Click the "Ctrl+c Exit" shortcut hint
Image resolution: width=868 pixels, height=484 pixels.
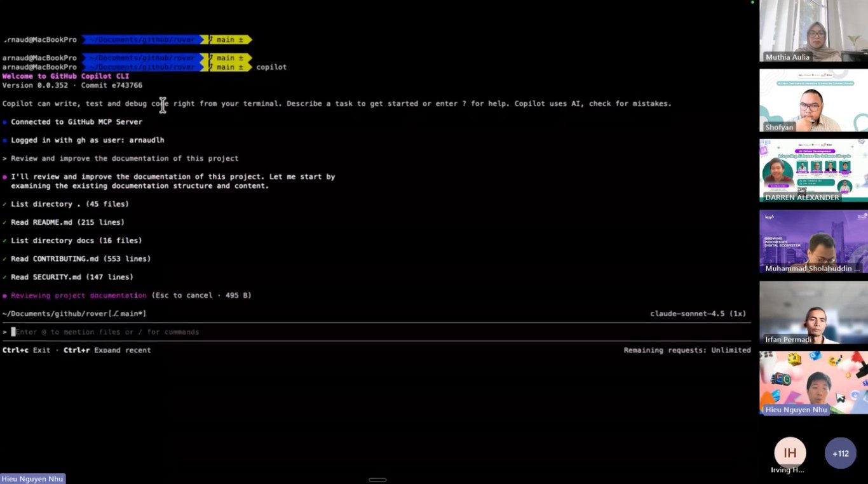(26, 351)
